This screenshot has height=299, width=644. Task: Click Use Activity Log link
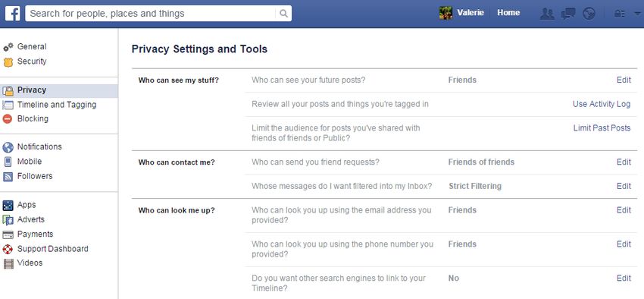coord(602,104)
